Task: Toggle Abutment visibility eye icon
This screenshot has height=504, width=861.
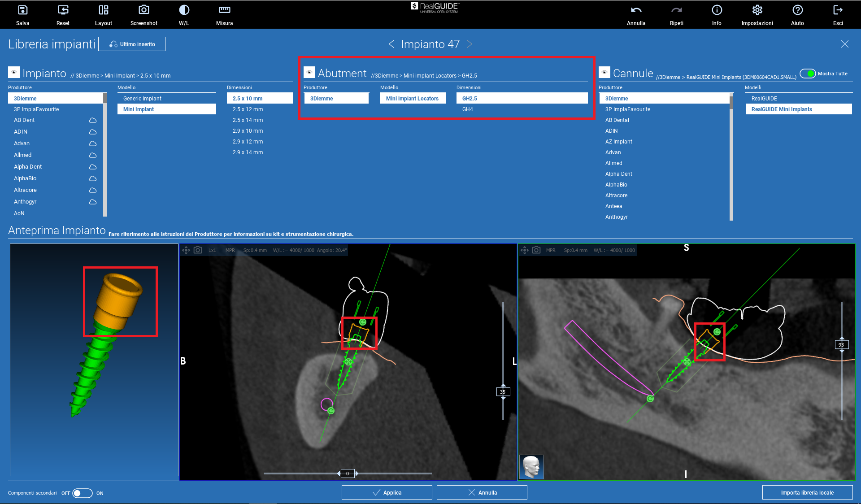Action: [x=309, y=72]
